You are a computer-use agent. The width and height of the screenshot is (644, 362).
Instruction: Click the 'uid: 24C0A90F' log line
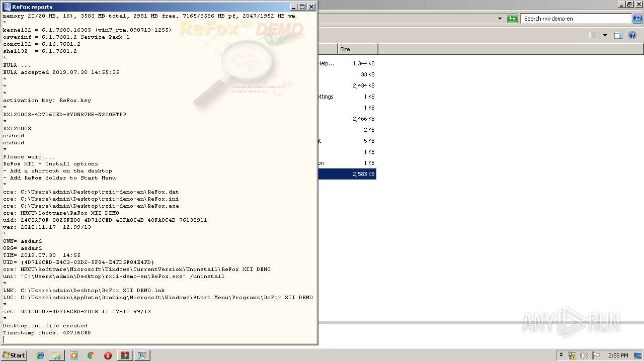[105, 220]
